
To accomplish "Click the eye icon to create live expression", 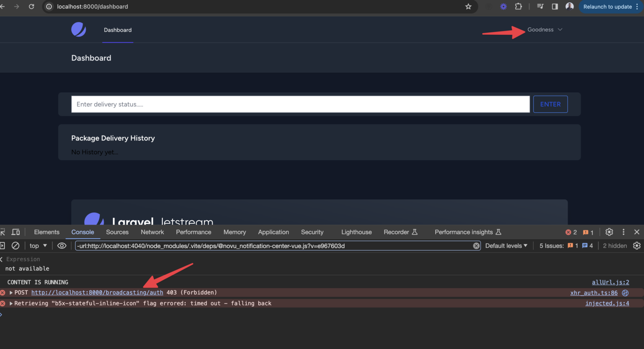I will [x=62, y=245].
